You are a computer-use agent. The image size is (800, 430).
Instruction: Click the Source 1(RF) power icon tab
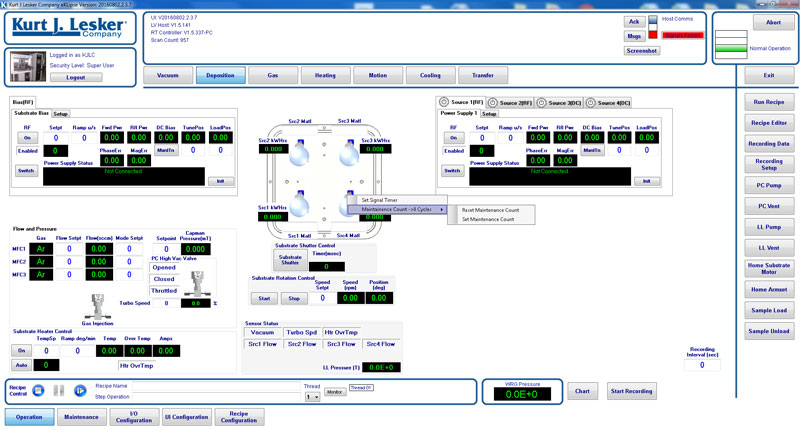click(444, 102)
